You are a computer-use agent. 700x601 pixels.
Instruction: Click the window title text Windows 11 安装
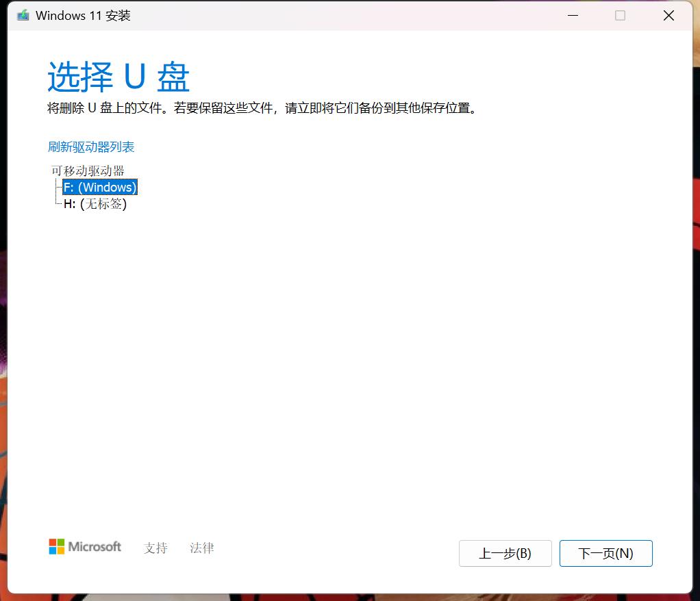pos(72,14)
